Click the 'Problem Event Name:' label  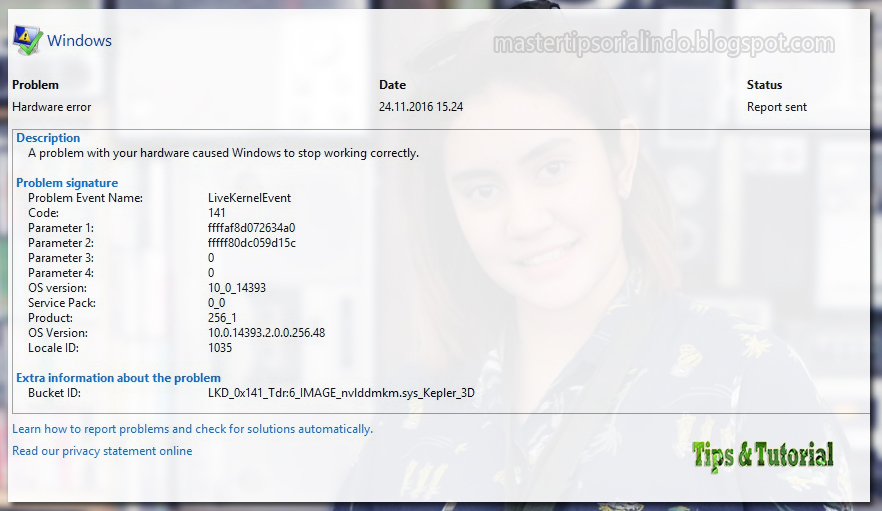pos(86,198)
